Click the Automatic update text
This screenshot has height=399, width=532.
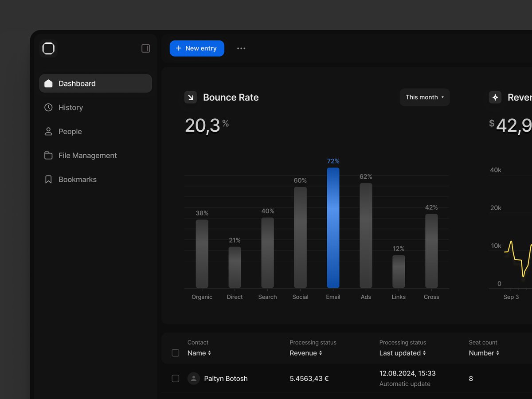pyautogui.click(x=405, y=384)
